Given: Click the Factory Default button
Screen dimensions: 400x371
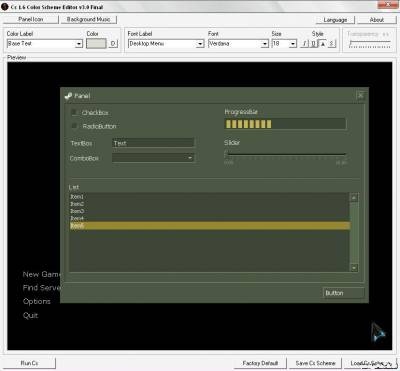Looking at the screenshot, I should (x=260, y=363).
